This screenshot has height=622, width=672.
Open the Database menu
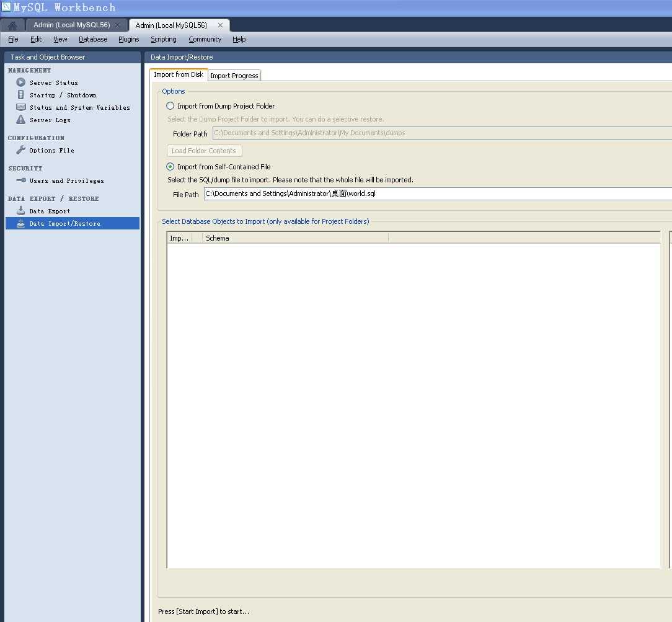click(x=93, y=39)
